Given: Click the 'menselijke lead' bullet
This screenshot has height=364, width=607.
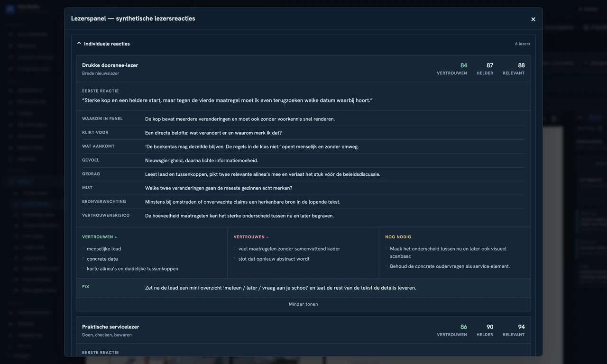Looking at the screenshot, I should tap(104, 249).
